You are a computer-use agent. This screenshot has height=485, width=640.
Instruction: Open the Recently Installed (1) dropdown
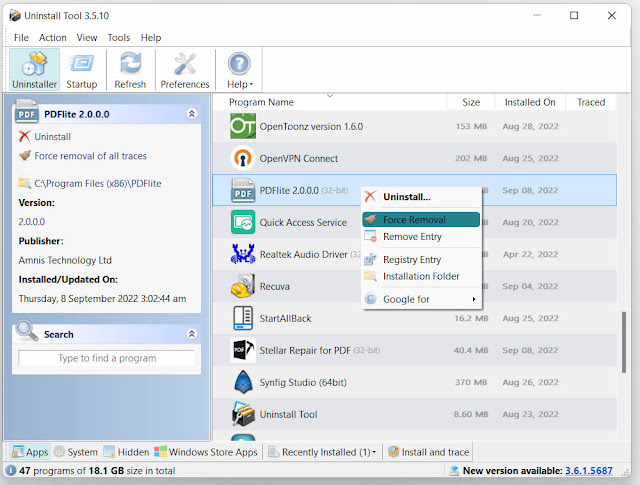click(x=322, y=452)
